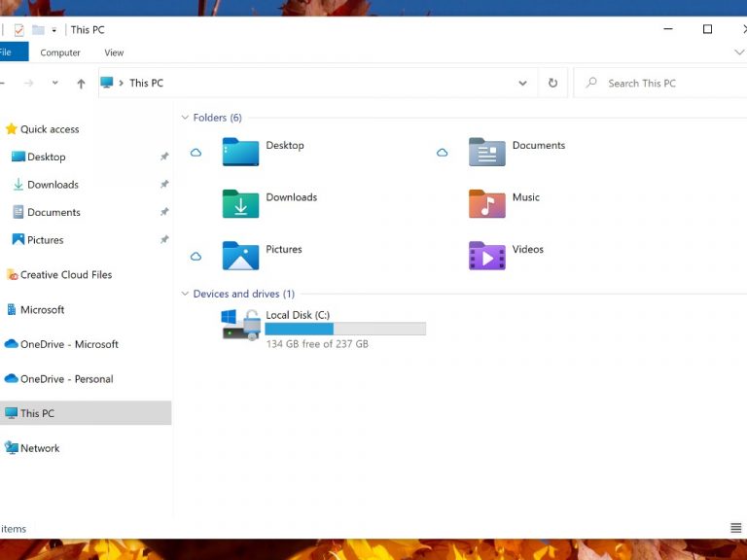
Task: Open the purple Videos folder icon
Action: [487, 256]
